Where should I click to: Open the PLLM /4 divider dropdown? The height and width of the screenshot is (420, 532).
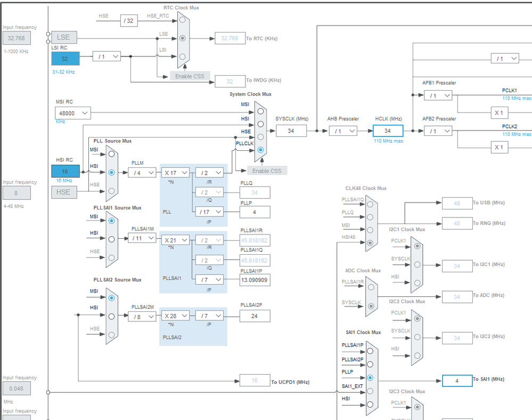142,173
